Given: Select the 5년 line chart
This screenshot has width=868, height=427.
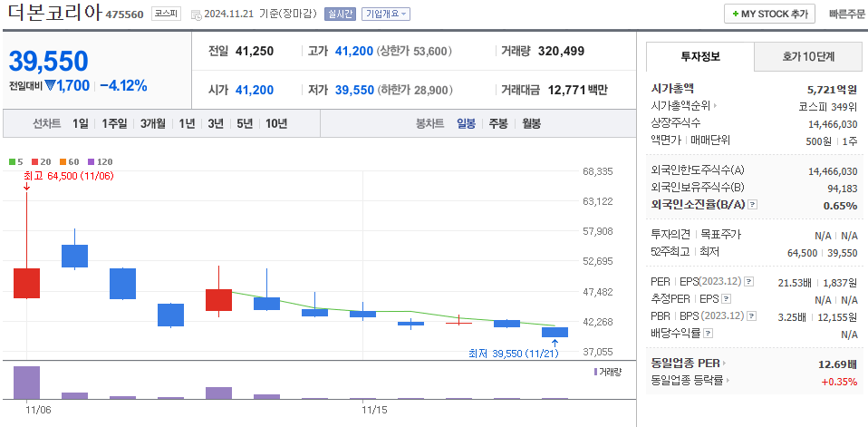Looking at the screenshot, I should (244, 123).
